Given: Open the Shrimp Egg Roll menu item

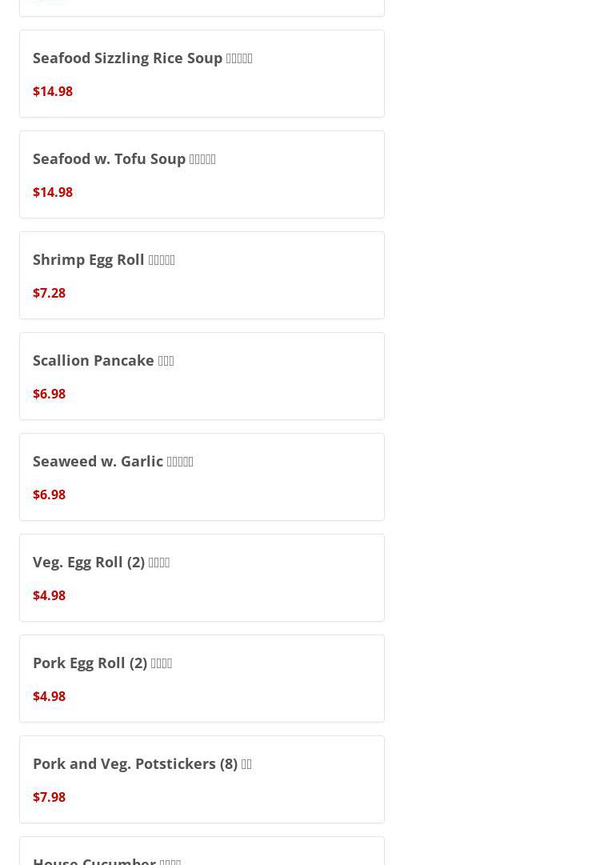Looking at the screenshot, I should (202, 275).
